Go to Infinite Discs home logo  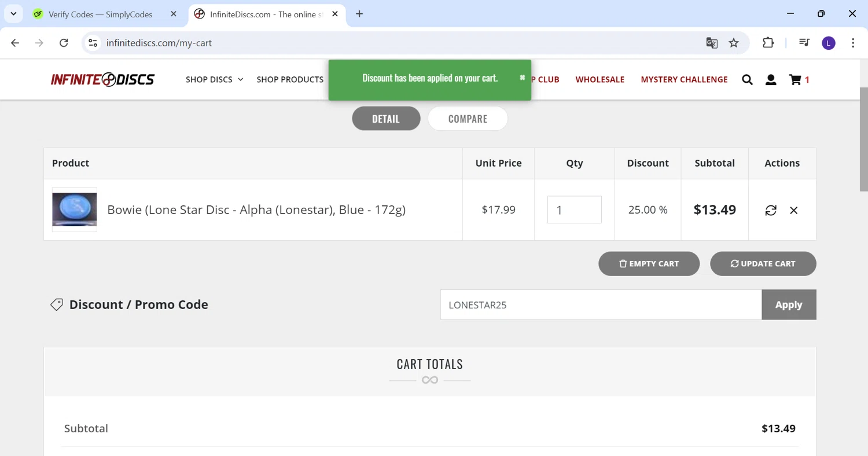pos(102,79)
